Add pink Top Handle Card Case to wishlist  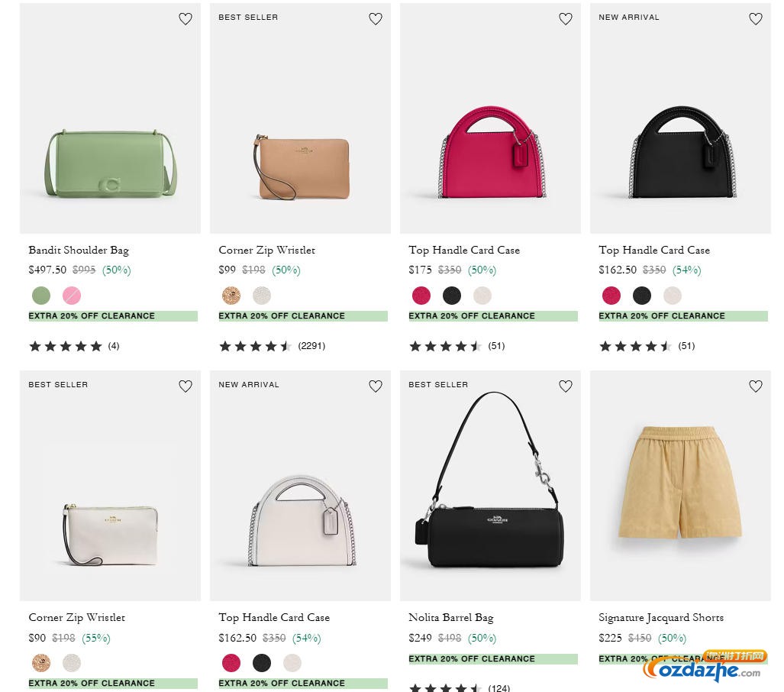pyautogui.click(x=566, y=19)
